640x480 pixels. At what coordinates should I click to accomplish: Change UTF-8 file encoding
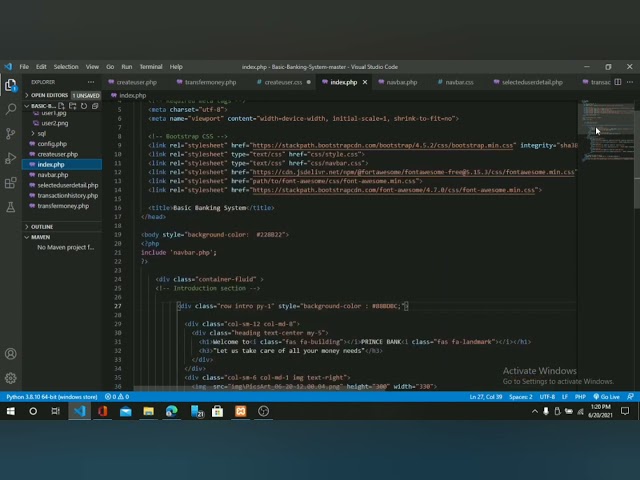(547, 397)
